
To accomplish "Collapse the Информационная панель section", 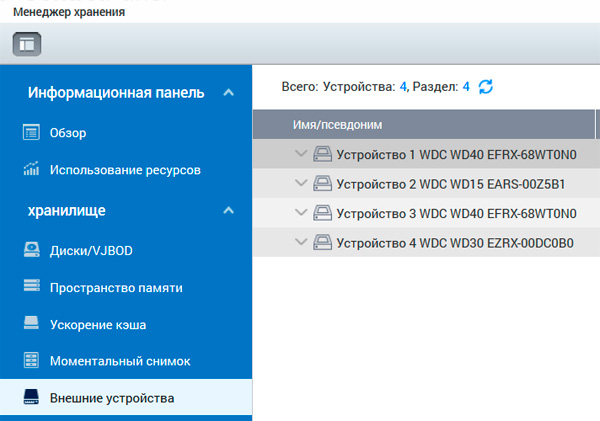I will [229, 93].
